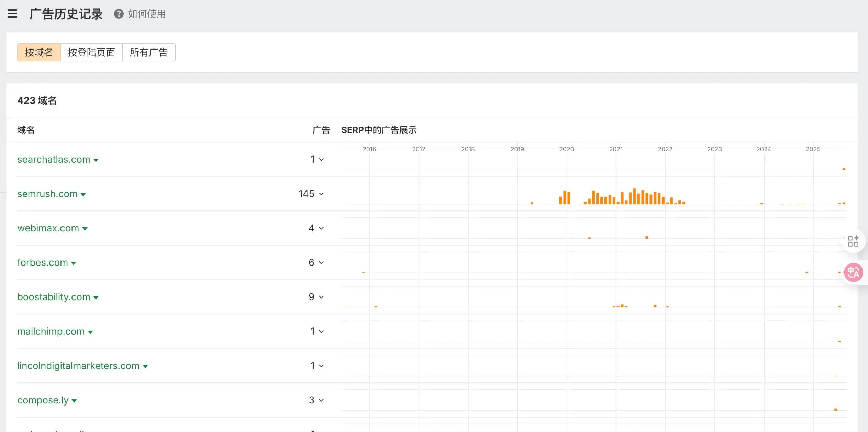This screenshot has height=432, width=868.
Task: Switch to the 按登陆页面 tab
Action: (91, 52)
